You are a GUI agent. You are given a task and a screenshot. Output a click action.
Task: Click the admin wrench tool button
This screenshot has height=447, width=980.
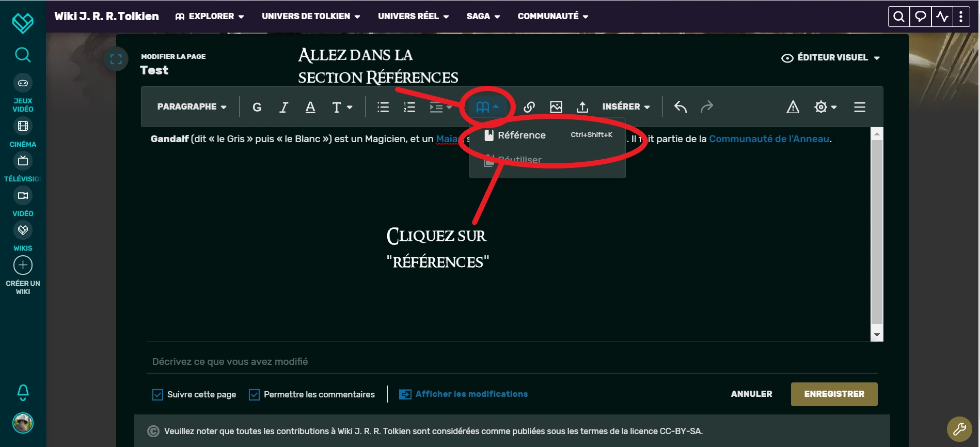(x=959, y=429)
